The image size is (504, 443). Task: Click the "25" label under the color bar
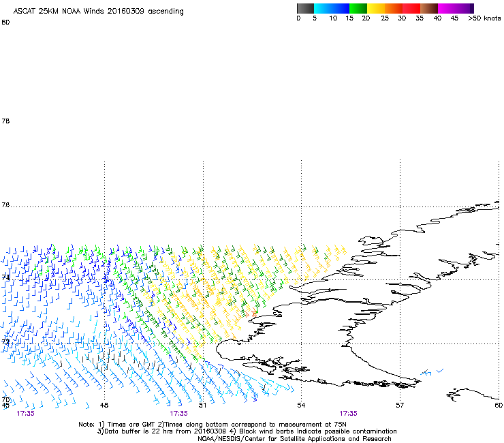[x=385, y=18]
